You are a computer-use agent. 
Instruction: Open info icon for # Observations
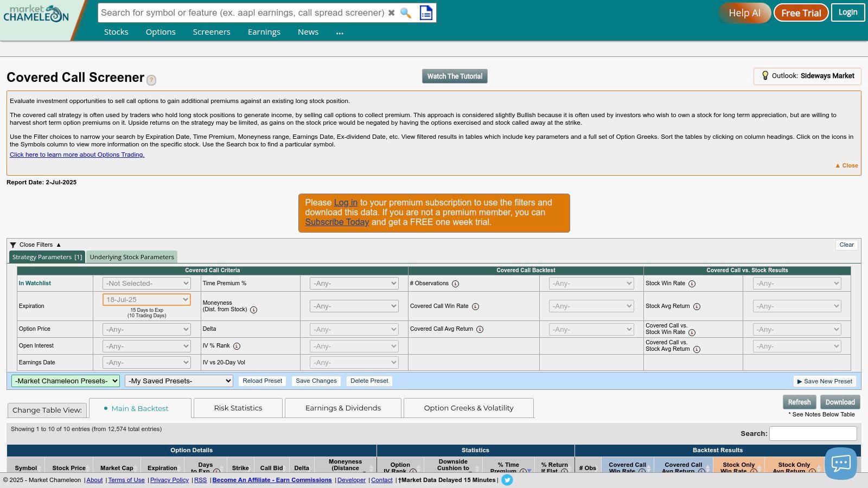(x=455, y=284)
